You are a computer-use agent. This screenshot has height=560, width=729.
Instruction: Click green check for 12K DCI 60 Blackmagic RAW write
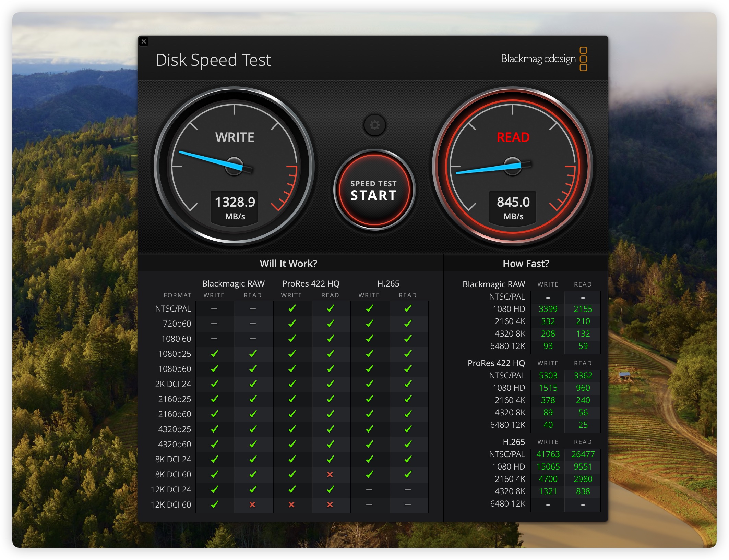[x=214, y=504]
